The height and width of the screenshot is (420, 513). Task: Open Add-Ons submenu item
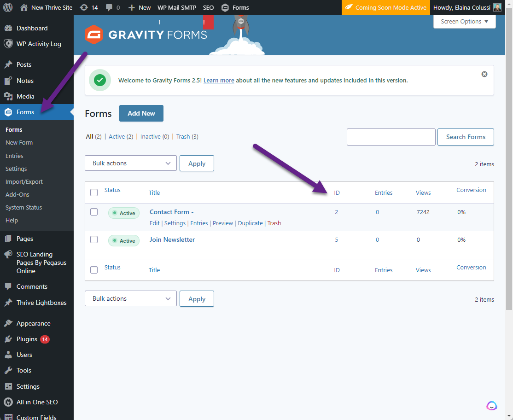[17, 195]
